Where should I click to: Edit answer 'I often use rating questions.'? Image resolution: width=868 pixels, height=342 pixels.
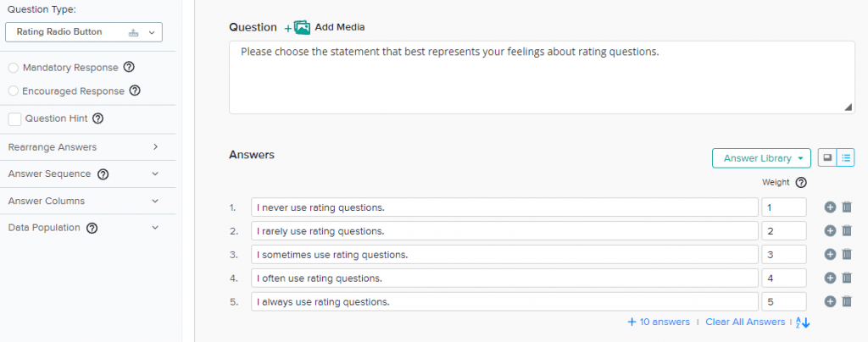click(x=504, y=279)
